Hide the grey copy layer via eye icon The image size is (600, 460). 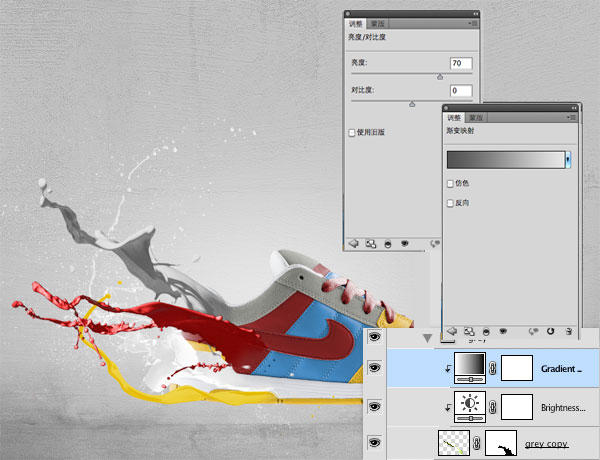click(x=374, y=443)
